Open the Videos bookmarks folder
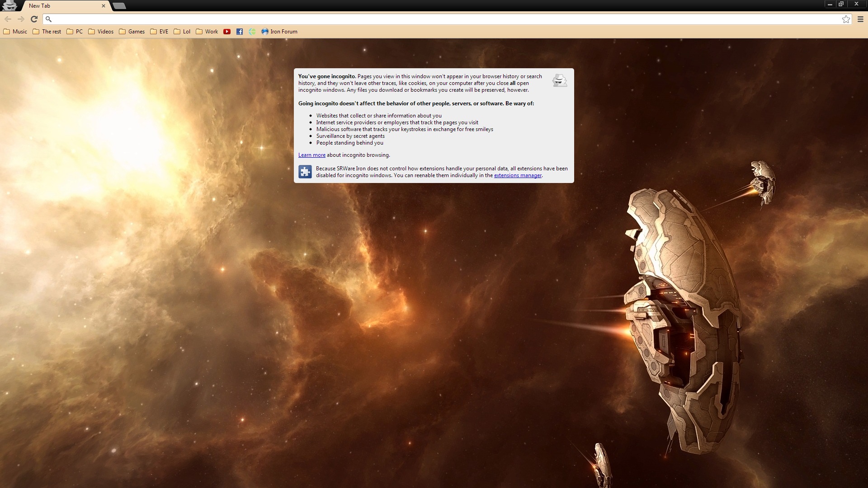Screen dimensions: 868x488 101,32
